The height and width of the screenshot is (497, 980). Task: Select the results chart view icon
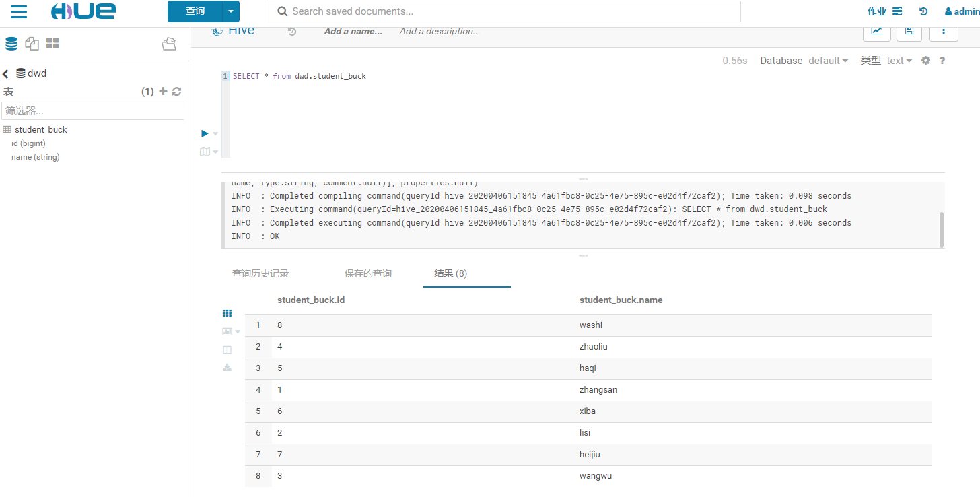(227, 331)
